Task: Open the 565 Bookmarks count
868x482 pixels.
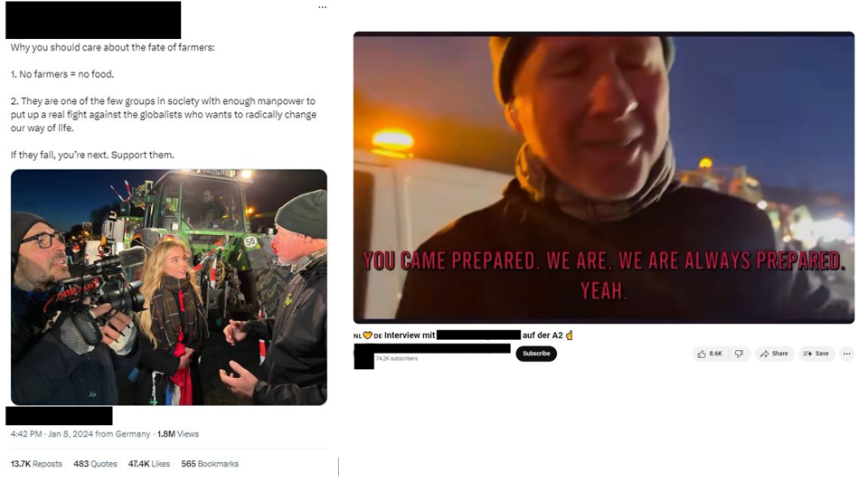Action: pos(210,464)
